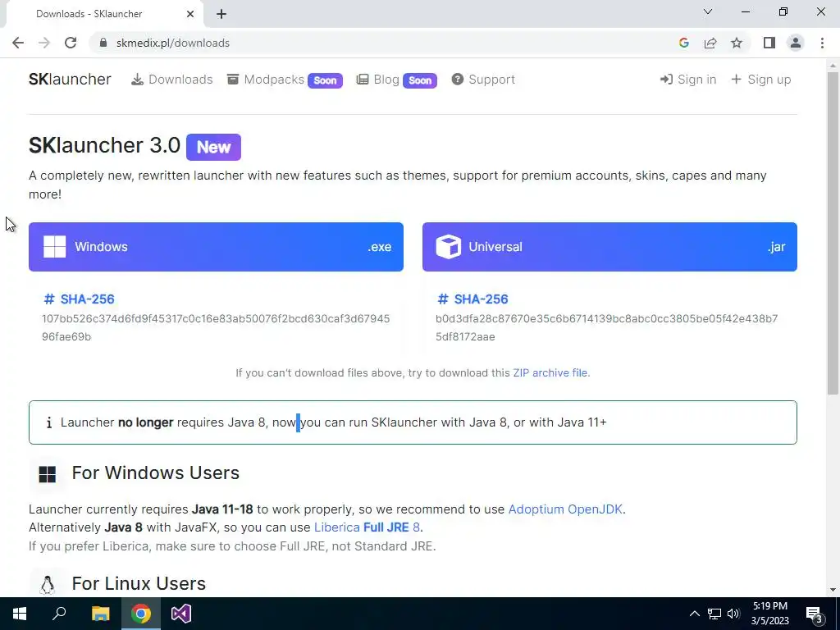Click the box icon on Universal button
The height and width of the screenshot is (630, 840).
pyautogui.click(x=449, y=247)
